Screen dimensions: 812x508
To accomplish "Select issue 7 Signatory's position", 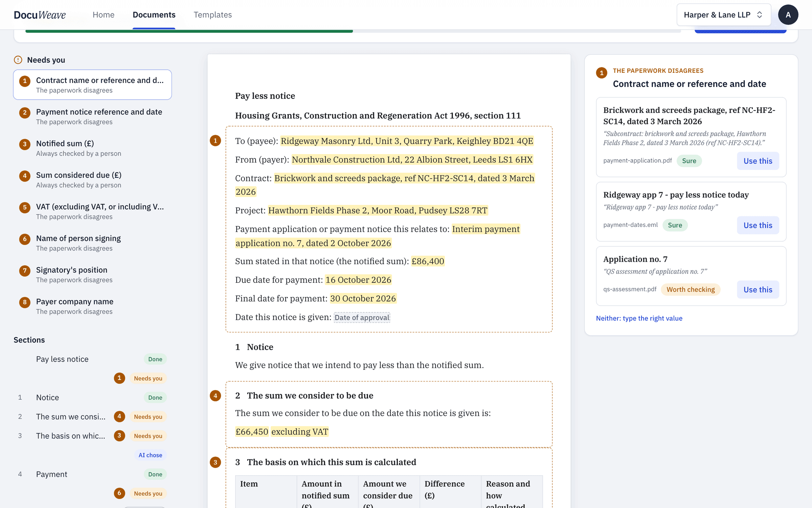I will [92, 274].
